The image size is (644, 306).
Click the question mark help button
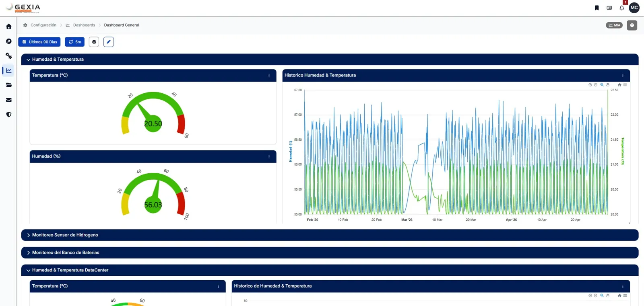[632, 25]
